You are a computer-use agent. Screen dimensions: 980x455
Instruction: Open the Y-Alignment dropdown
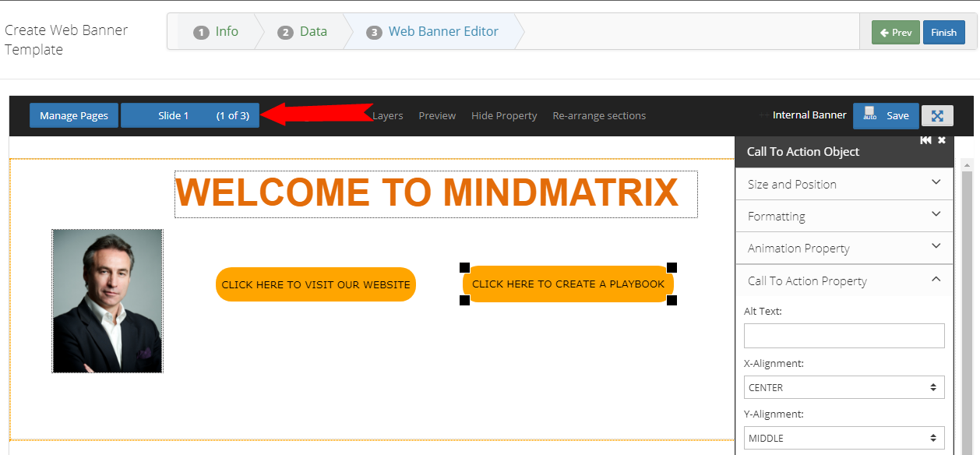tap(844, 438)
